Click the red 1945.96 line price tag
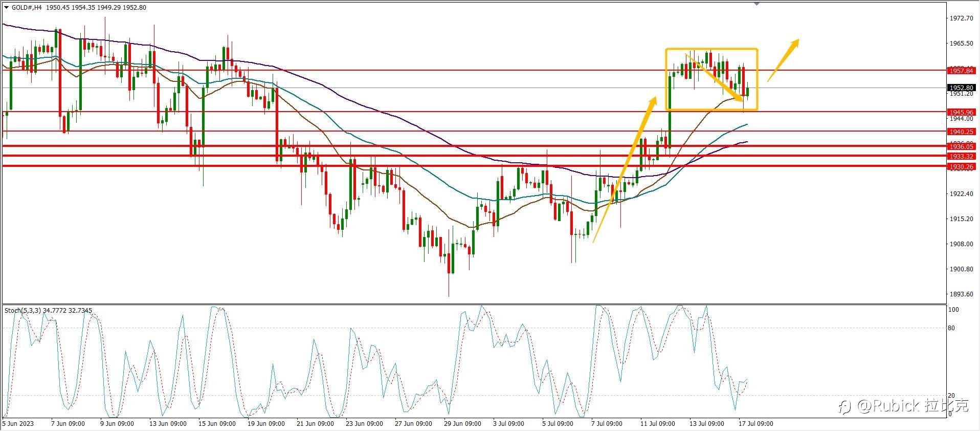 [x=961, y=112]
